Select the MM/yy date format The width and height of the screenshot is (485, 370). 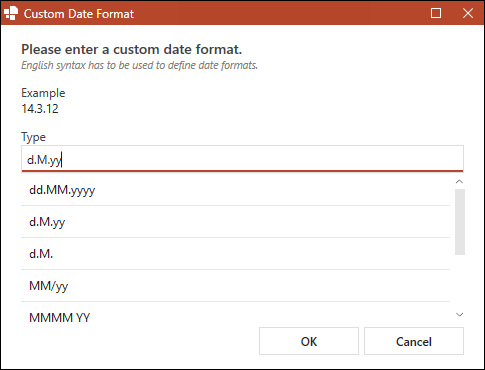pyautogui.click(x=235, y=286)
